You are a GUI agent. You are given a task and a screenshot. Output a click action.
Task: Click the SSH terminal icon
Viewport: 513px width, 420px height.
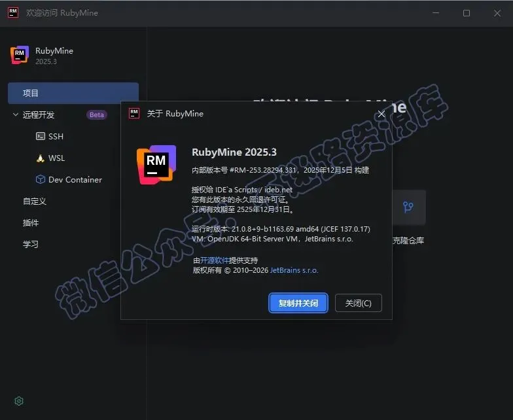41,136
